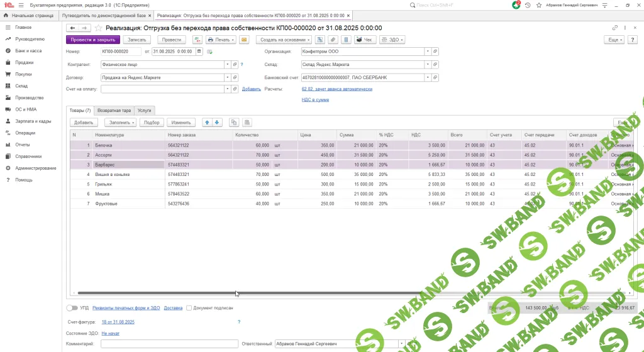This screenshot has height=352, width=644.
Task: Open the Продажи section in the sidebar
Action: click(x=25, y=63)
